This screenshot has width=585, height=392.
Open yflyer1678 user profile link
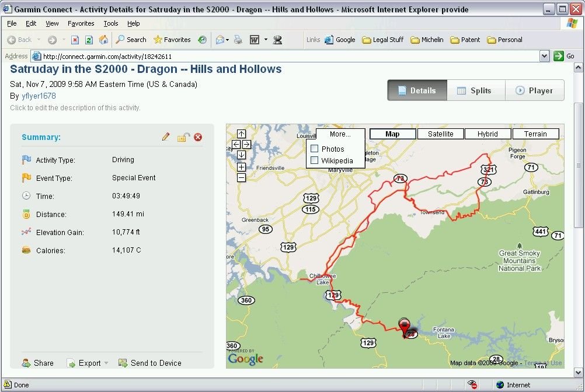pos(39,96)
